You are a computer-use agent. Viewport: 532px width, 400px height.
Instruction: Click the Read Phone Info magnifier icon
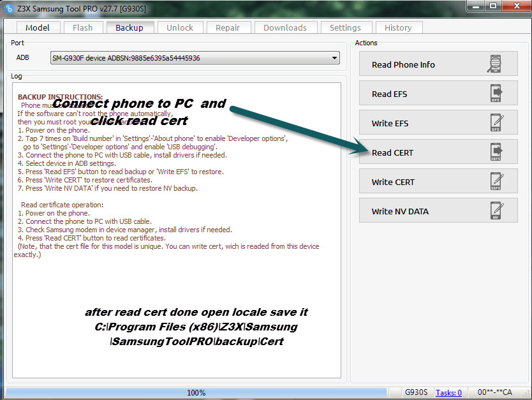pyautogui.click(x=495, y=63)
